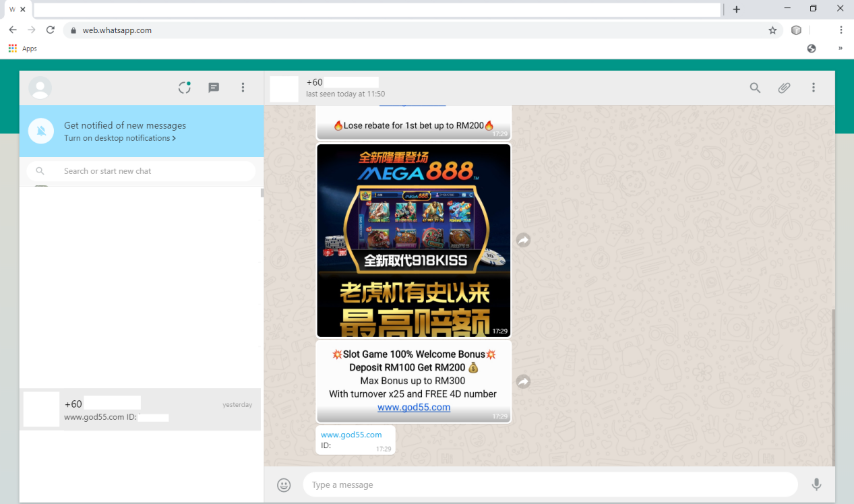Reload the WhatsApp Web page
Image resolution: width=854 pixels, height=504 pixels.
pos(51,30)
